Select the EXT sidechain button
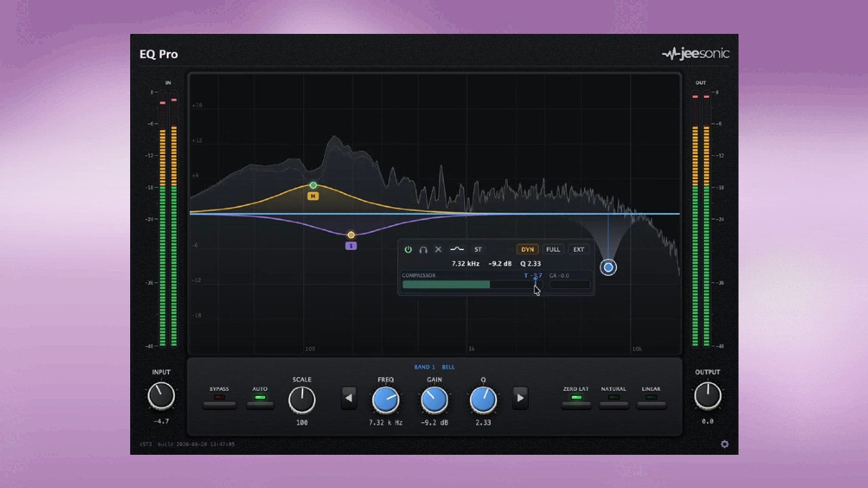The width and height of the screenshot is (868, 488). coord(578,249)
